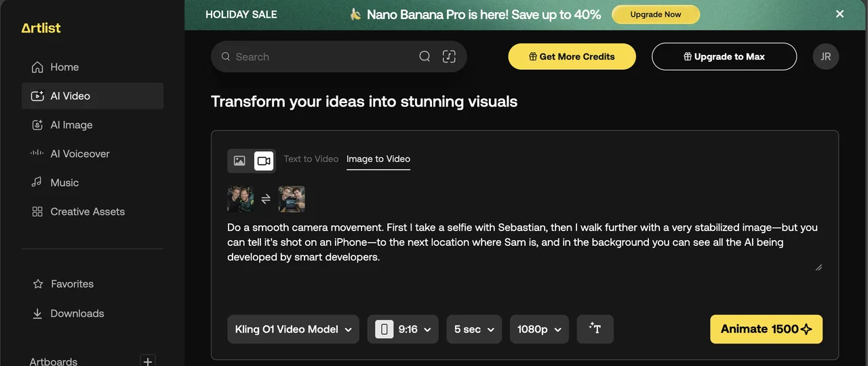The height and width of the screenshot is (366, 868).
Task: Open AI Image section in sidebar
Action: click(92, 125)
